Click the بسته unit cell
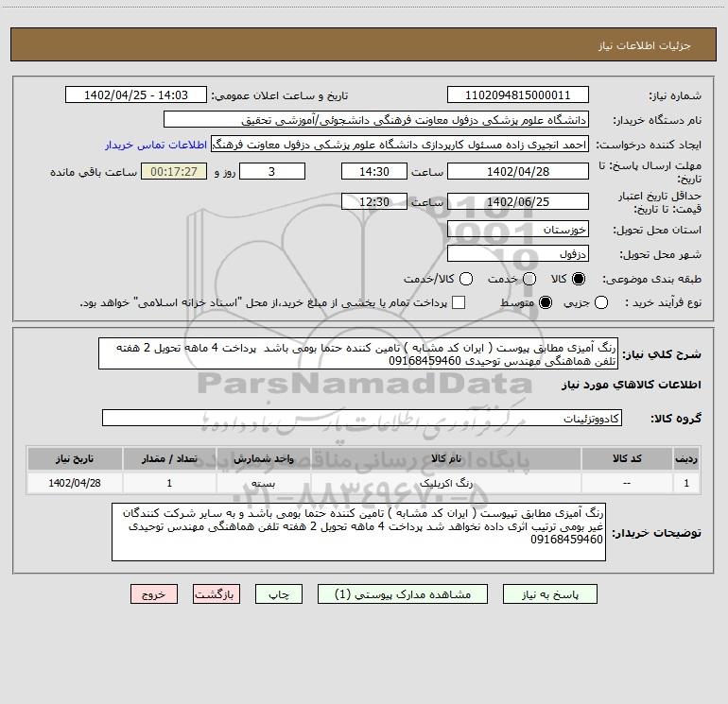The width and height of the screenshot is (728, 704). 263,483
